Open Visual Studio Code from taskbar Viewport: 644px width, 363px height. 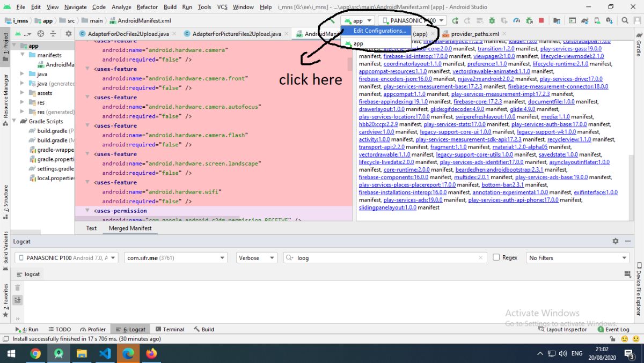click(105, 353)
